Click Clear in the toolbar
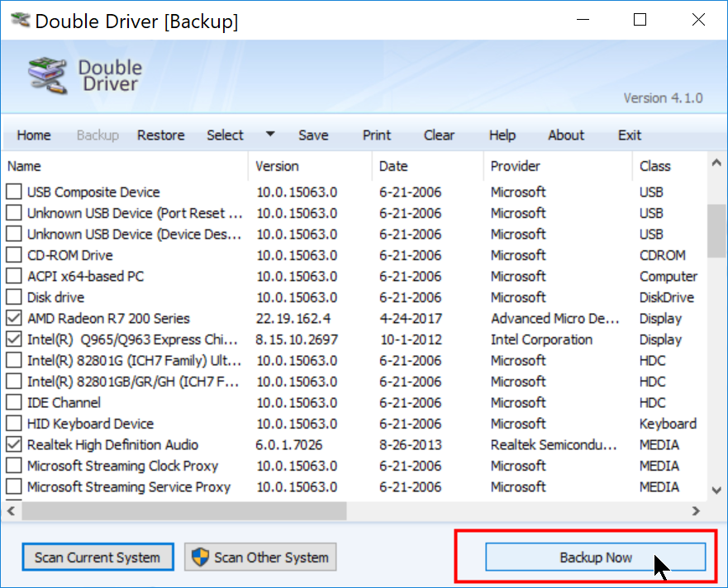 coord(439,135)
